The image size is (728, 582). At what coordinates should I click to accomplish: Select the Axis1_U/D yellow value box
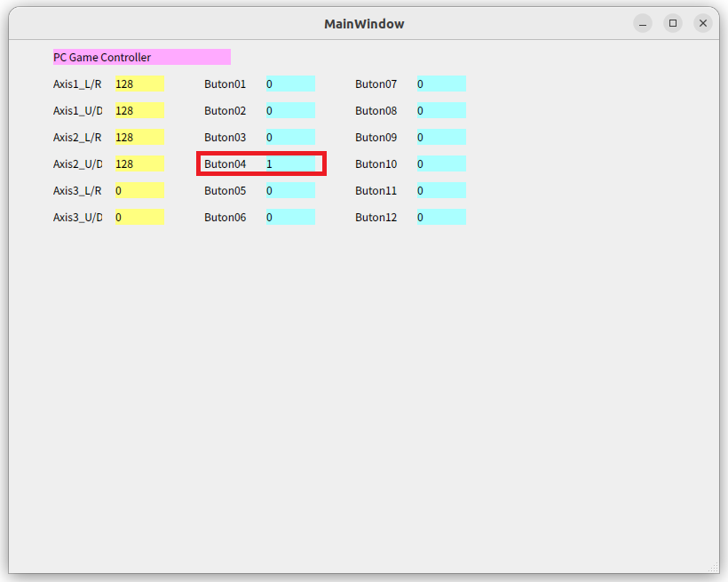[138, 110]
